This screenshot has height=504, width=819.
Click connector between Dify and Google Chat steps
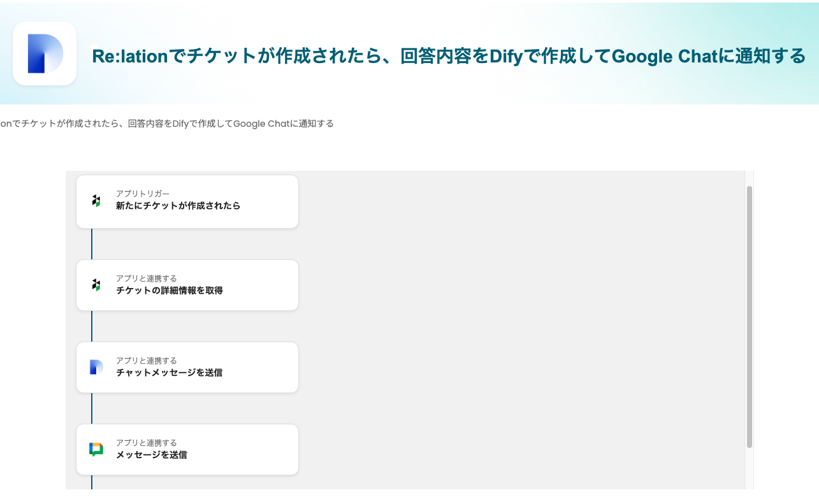coord(92,408)
